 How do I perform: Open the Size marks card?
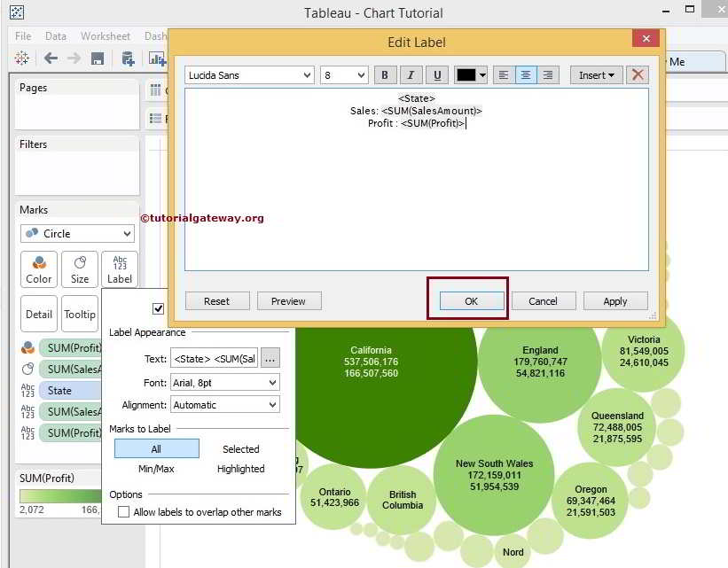80,269
